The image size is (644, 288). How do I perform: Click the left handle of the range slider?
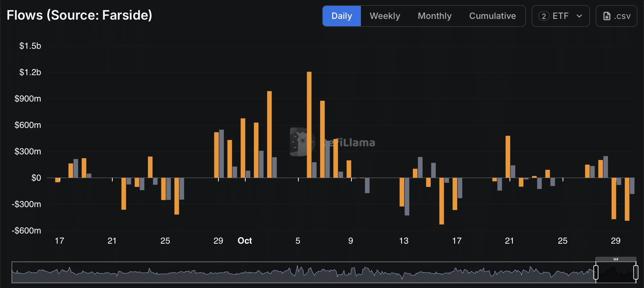pos(596,272)
